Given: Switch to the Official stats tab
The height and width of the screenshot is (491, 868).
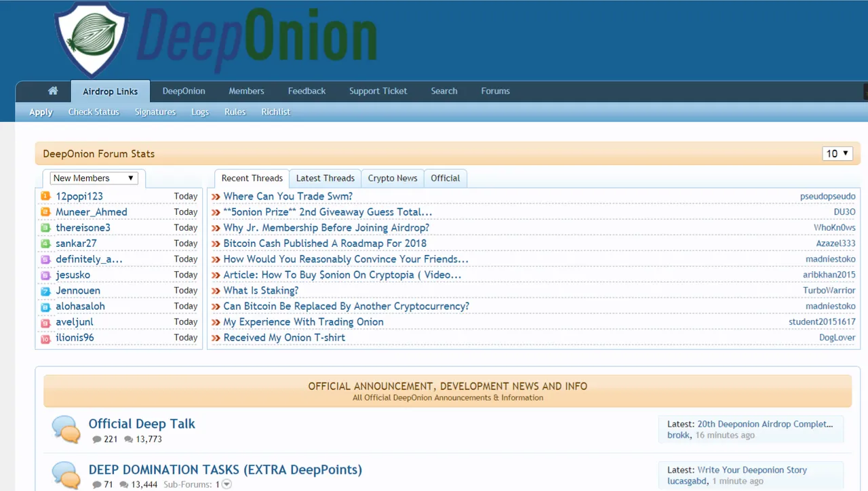Looking at the screenshot, I should click(x=446, y=178).
